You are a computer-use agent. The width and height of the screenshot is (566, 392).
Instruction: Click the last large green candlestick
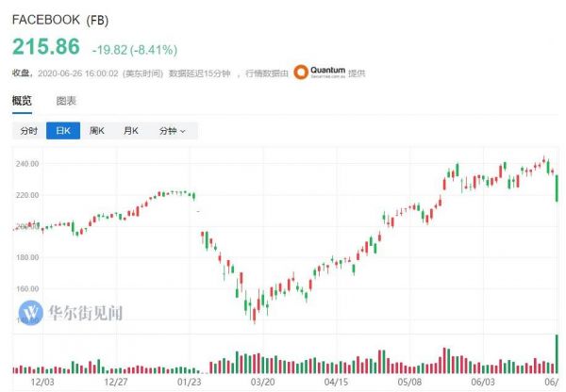pyautogui.click(x=558, y=188)
